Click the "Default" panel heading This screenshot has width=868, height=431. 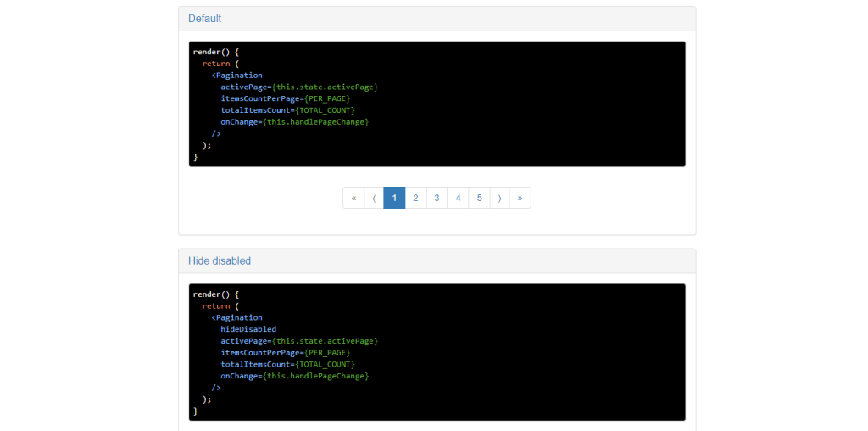point(205,19)
